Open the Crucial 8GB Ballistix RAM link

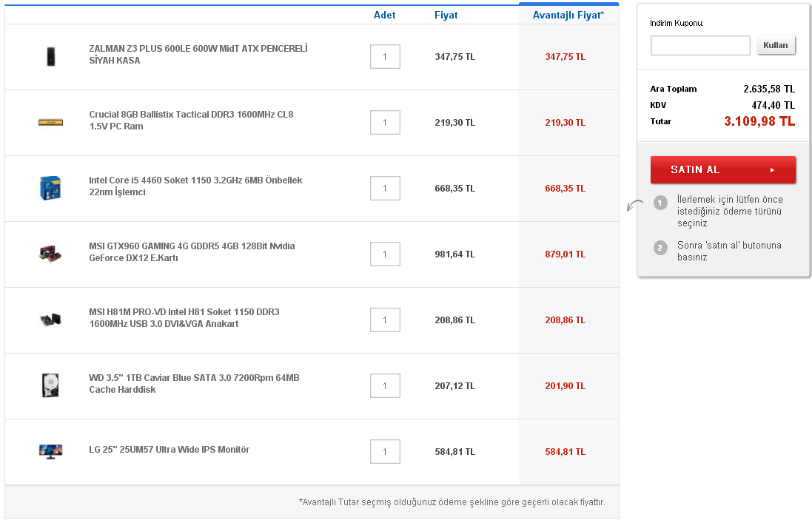pyautogui.click(x=191, y=121)
